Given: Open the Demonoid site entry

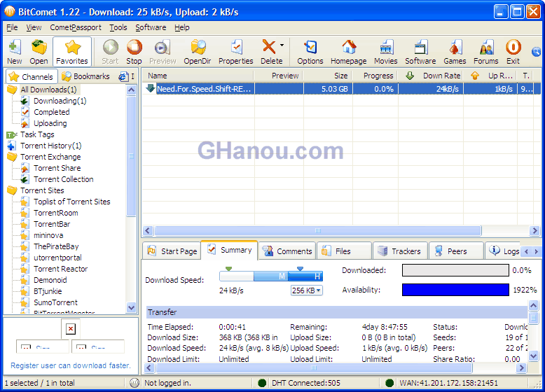Looking at the screenshot, I should point(50,280).
